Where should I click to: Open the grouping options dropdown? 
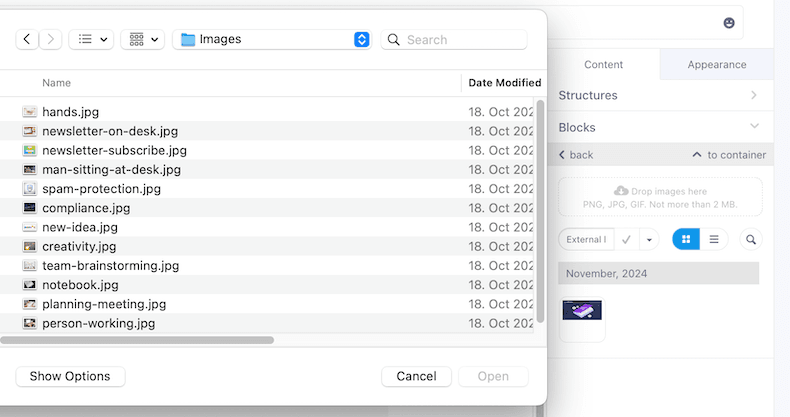point(143,39)
